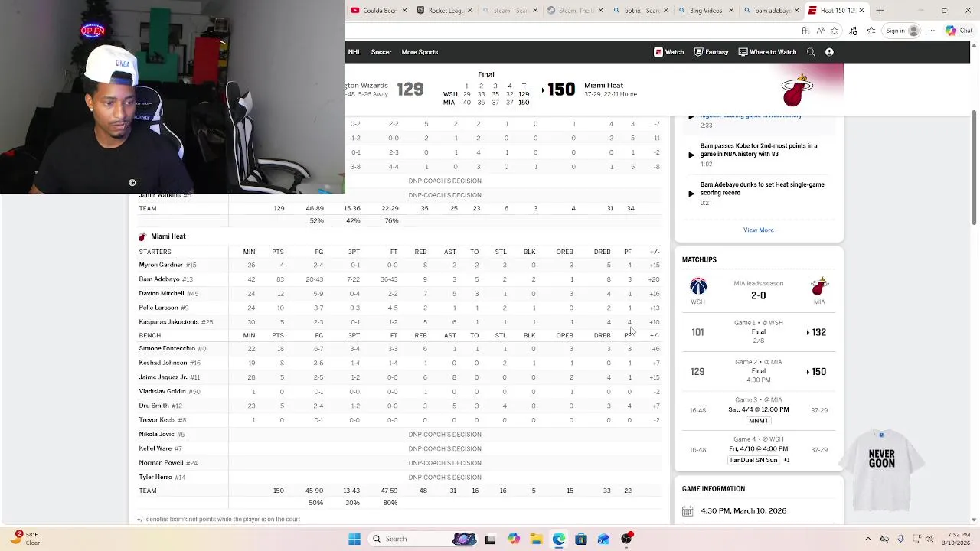The image size is (980, 551).
Task: Click the split screen browser icon
Action: pos(805,31)
